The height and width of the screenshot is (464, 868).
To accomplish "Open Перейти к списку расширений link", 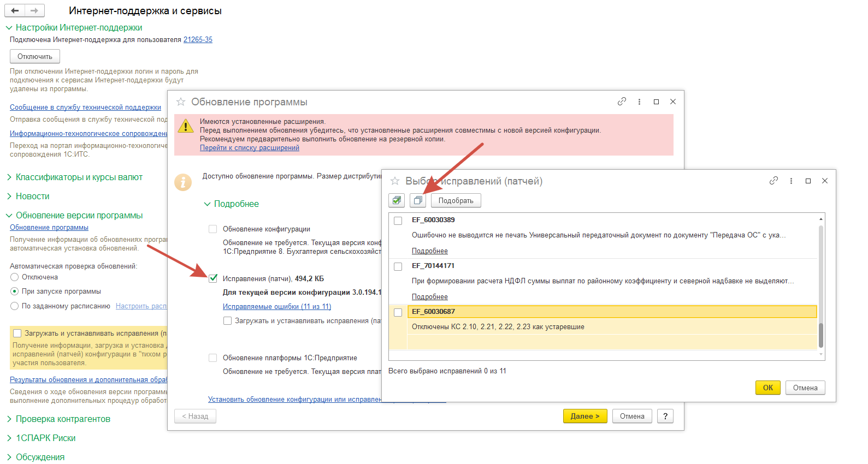I will click(249, 148).
